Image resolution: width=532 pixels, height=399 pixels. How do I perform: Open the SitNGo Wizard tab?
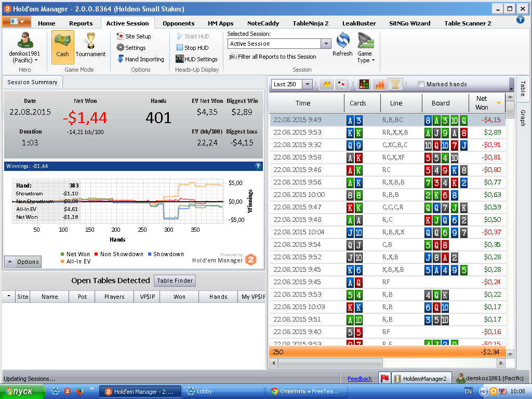(409, 23)
